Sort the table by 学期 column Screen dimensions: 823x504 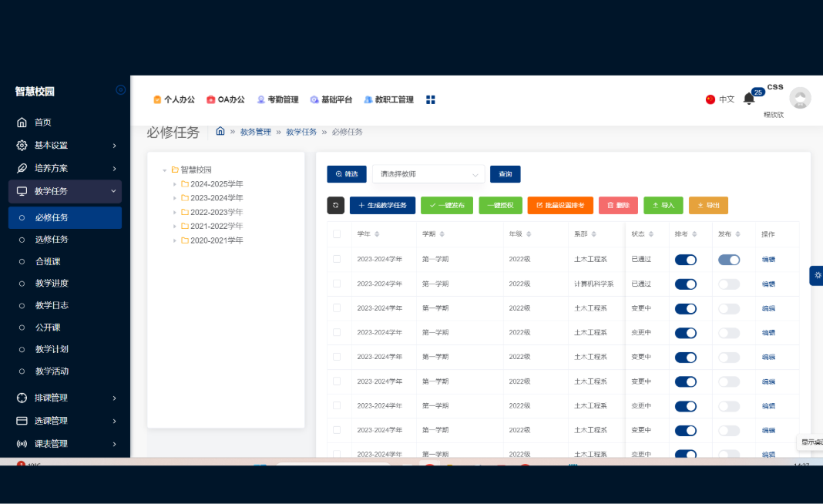(x=442, y=234)
